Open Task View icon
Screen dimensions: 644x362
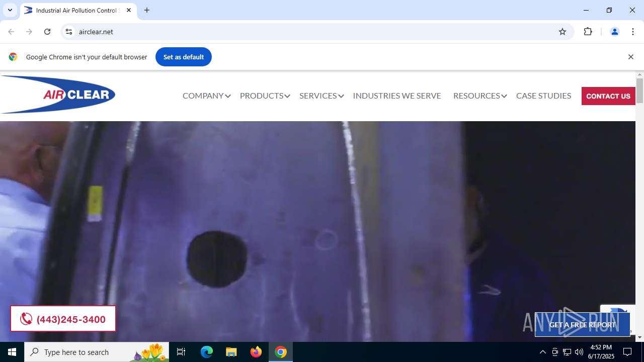pyautogui.click(x=181, y=352)
